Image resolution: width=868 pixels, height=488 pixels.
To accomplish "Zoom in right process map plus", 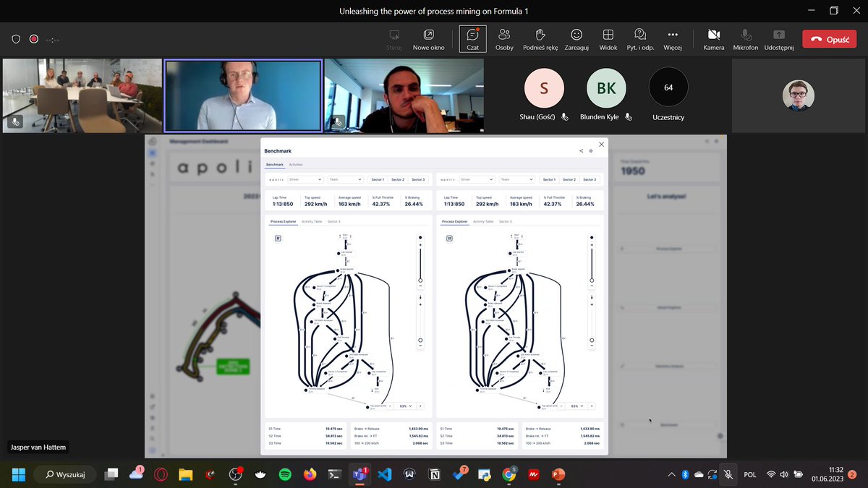I will coord(592,406).
